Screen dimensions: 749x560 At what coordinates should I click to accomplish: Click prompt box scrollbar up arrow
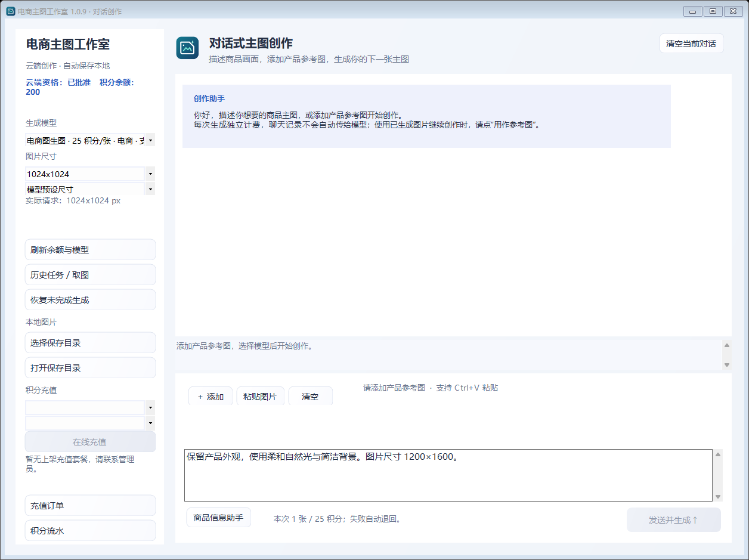718,454
